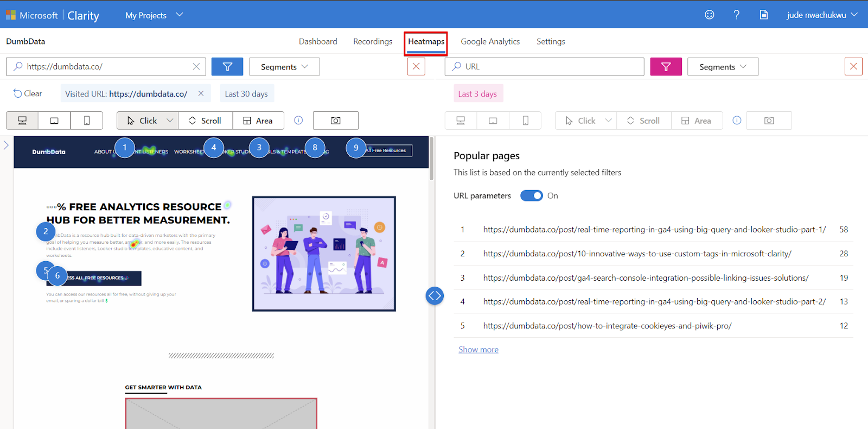Switch to the Heatmaps tab
Image resolution: width=868 pixels, height=429 pixels.
coord(426,42)
